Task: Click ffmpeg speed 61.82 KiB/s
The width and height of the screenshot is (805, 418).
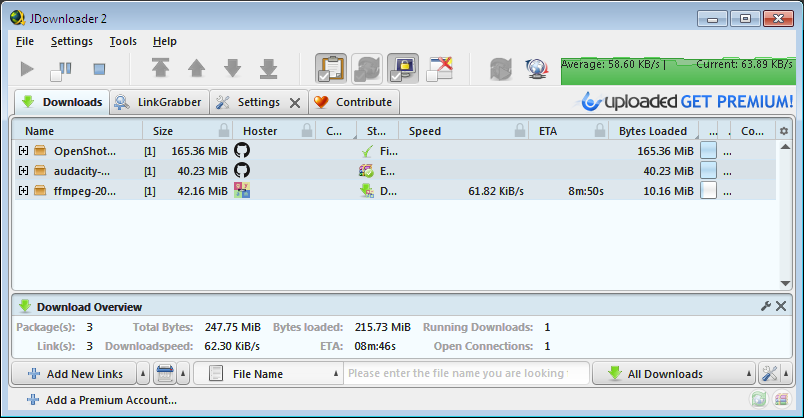Action: click(x=495, y=192)
